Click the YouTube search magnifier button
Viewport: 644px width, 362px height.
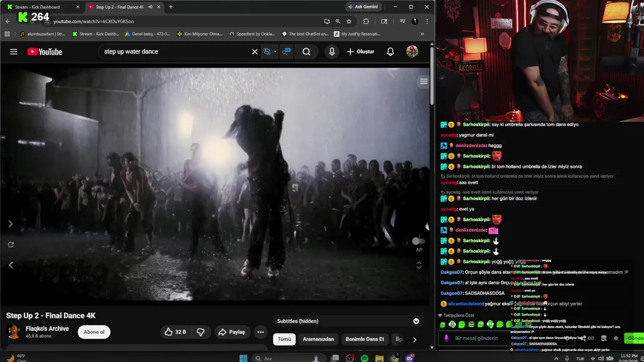point(306,52)
